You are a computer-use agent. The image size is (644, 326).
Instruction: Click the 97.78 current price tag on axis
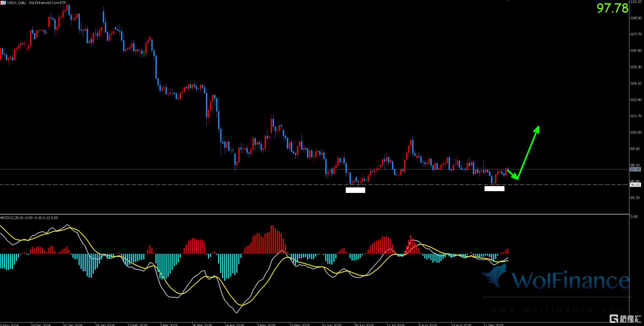tap(635, 169)
